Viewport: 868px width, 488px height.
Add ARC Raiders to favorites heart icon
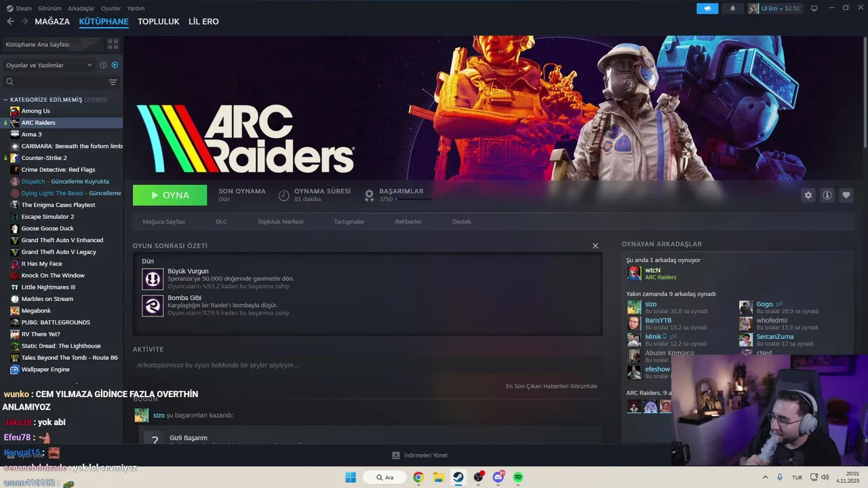pyautogui.click(x=846, y=195)
